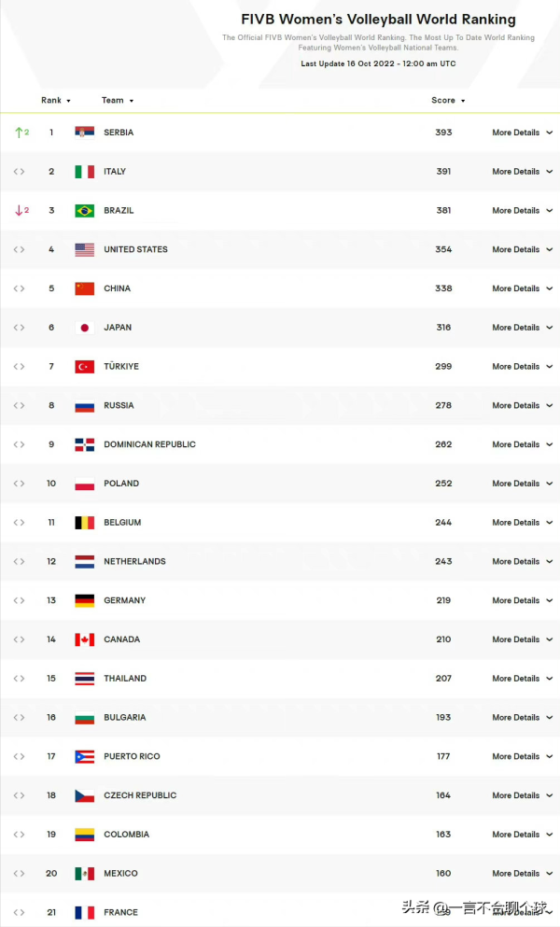Expand More Details for Italy
Image resolution: width=560 pixels, height=927 pixels.
[x=522, y=172]
